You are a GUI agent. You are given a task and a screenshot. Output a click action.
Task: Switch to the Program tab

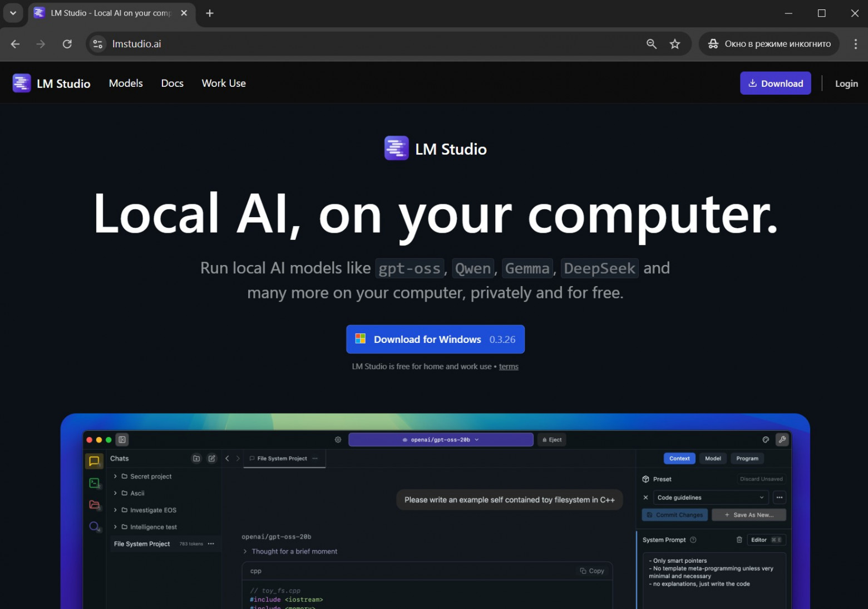point(747,459)
